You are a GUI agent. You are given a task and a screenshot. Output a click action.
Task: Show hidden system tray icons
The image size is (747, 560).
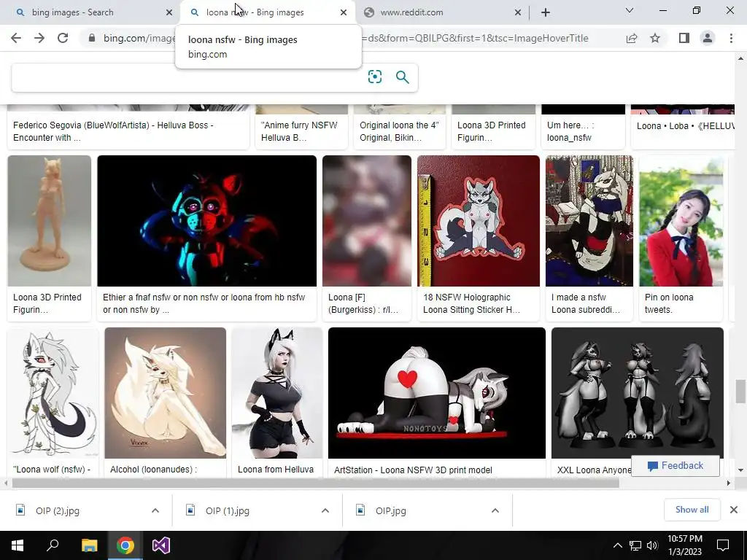pyautogui.click(x=617, y=545)
